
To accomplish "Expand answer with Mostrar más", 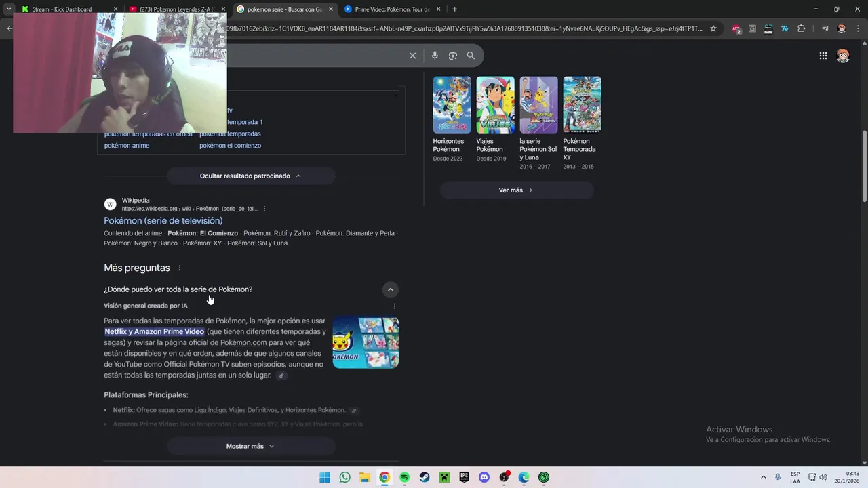I will 251,446.
